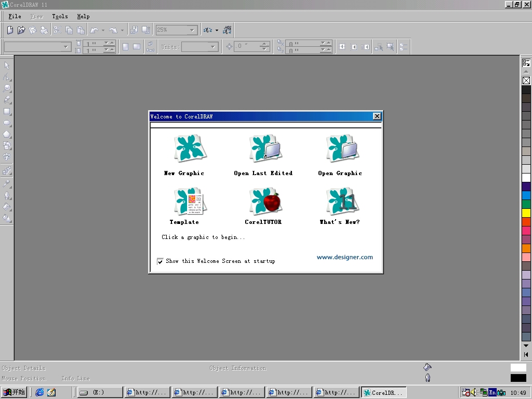The height and width of the screenshot is (399, 532).
Task: Switch to CorelDR... taskbar button
Action: [x=384, y=393]
